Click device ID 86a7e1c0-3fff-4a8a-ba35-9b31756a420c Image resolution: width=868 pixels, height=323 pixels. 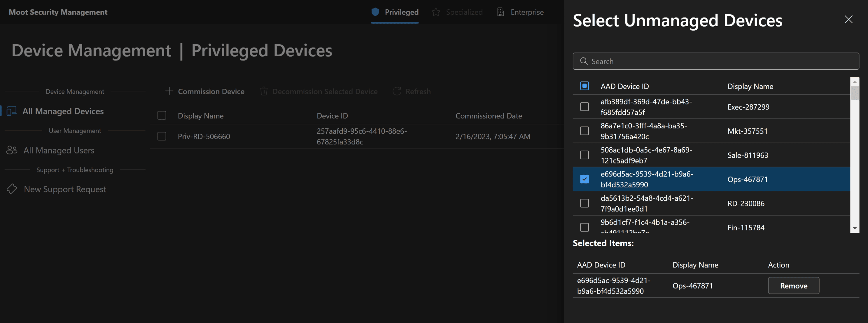tap(644, 131)
